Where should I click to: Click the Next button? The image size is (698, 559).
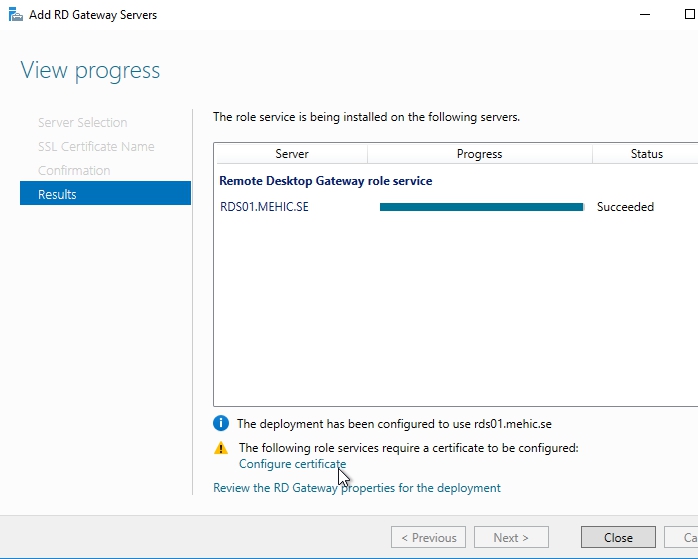(511, 537)
